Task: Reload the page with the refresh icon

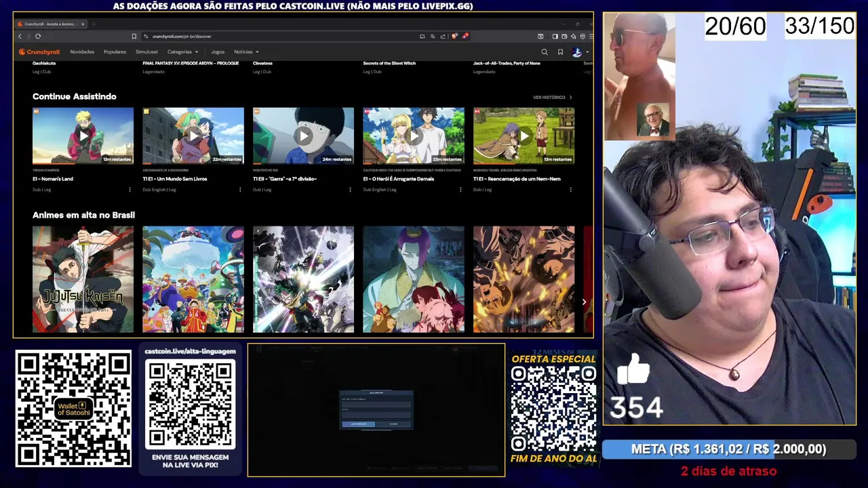Action: point(38,36)
